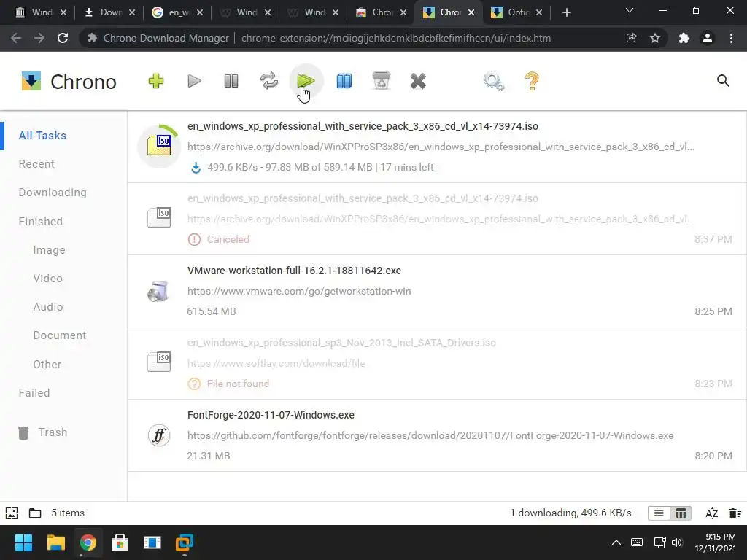747x560 pixels.
Task: Click the green plus New Task icon
Action: [156, 81]
